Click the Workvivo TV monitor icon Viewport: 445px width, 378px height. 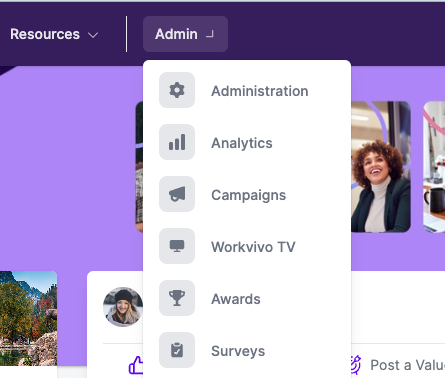pos(177,246)
